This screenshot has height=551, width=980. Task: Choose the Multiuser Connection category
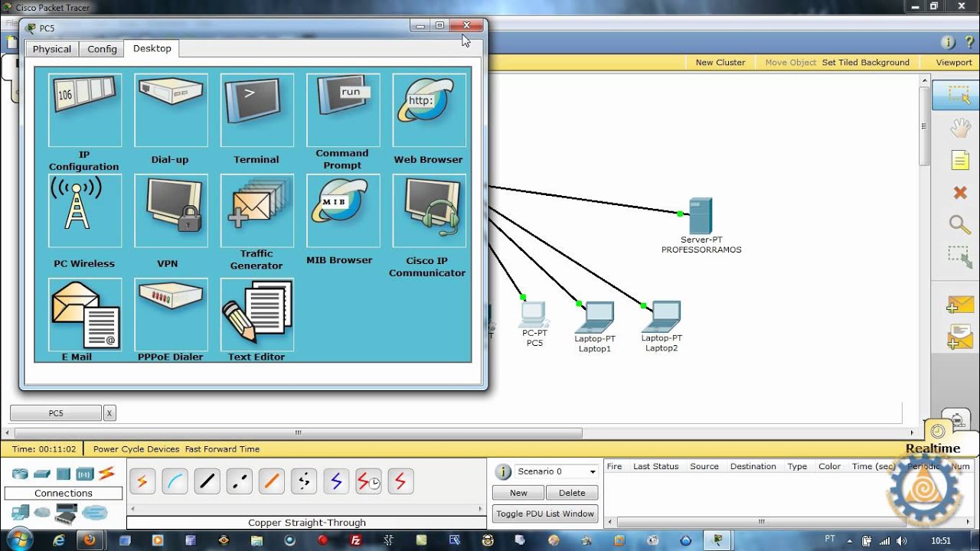click(x=96, y=512)
